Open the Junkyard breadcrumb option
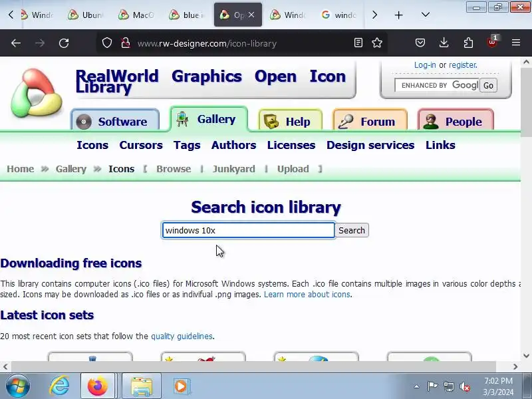 point(233,169)
